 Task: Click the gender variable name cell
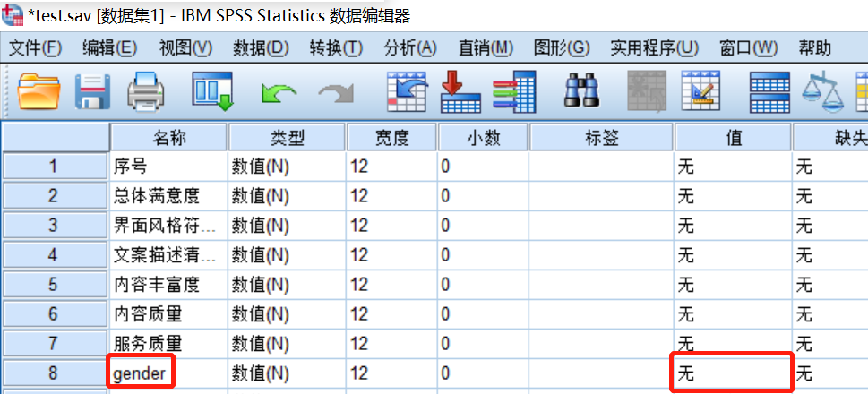[x=168, y=373]
